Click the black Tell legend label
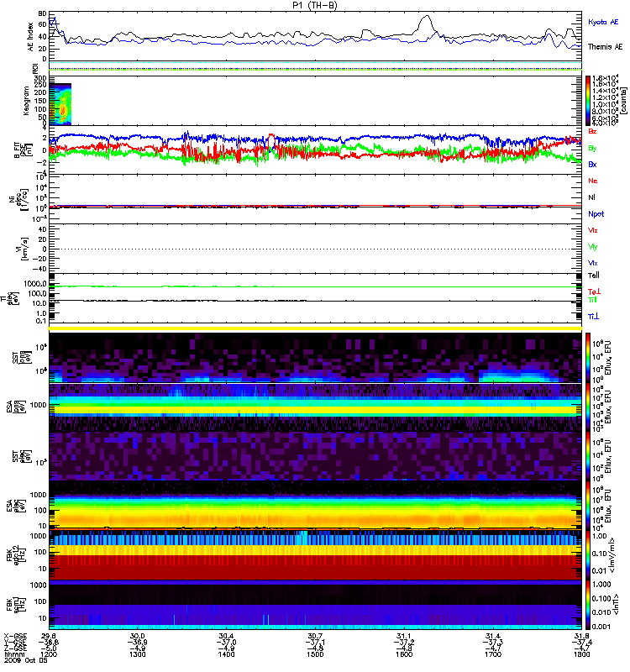The image size is (630, 672). coord(594,276)
